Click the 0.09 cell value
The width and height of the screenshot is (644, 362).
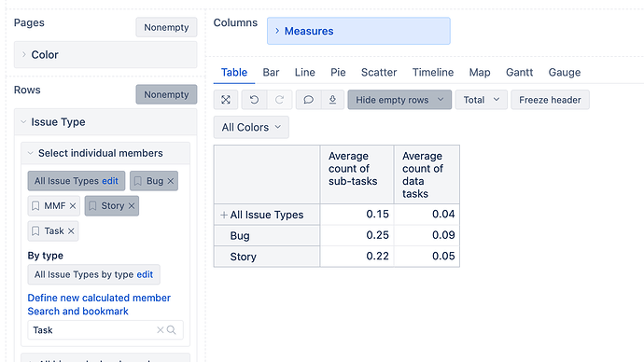(x=443, y=235)
